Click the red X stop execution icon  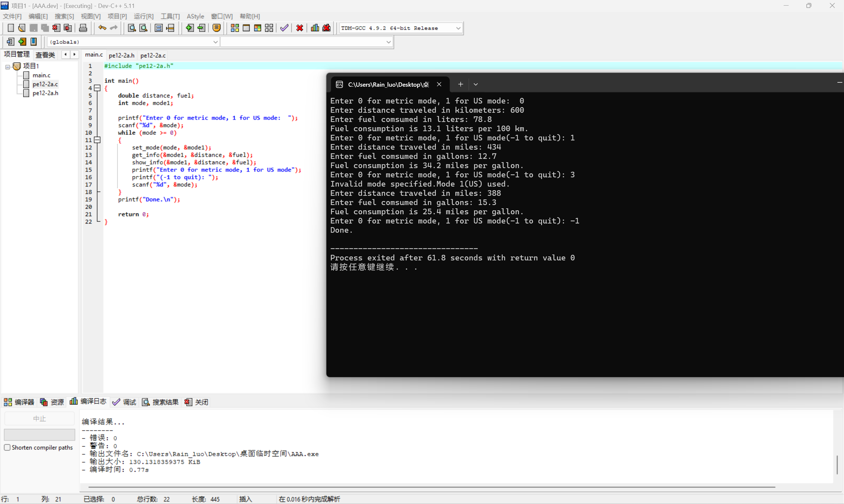pyautogui.click(x=300, y=28)
